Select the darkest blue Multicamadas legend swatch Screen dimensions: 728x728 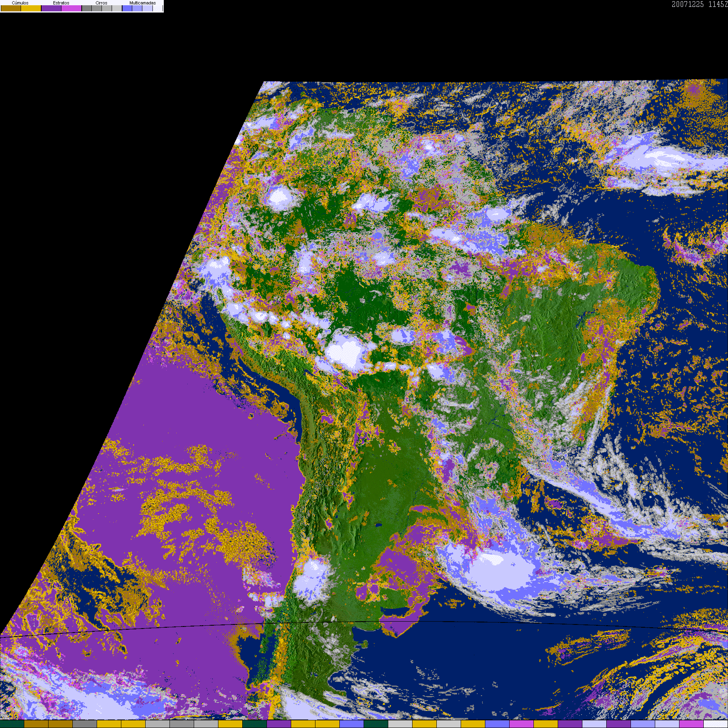tap(127, 8)
